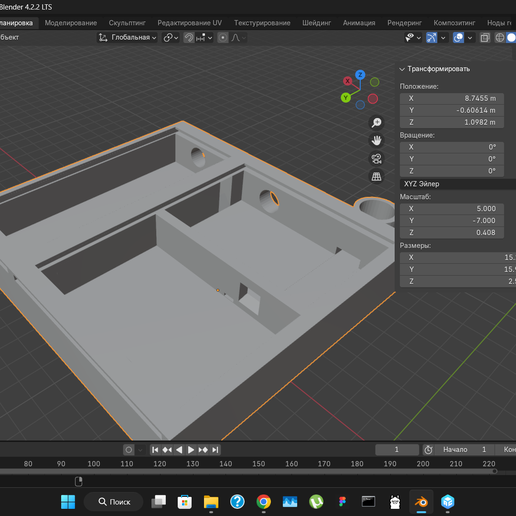This screenshot has height=516, width=516.
Task: Open the Рендеринг workspace tab
Action: 404,23
